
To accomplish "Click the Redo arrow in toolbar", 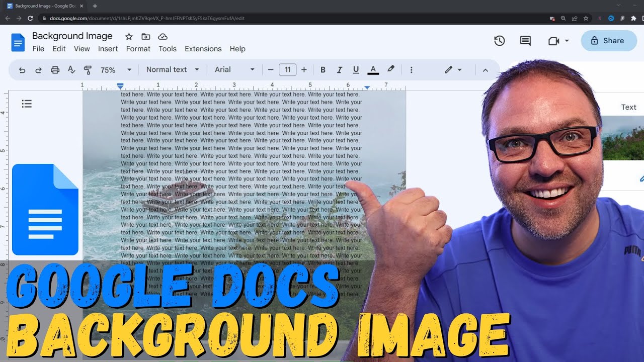I will point(38,70).
